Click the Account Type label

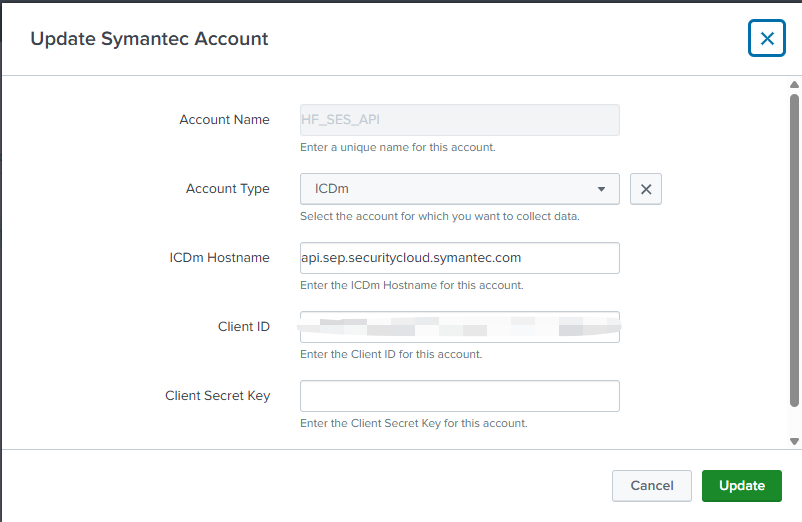(227, 189)
